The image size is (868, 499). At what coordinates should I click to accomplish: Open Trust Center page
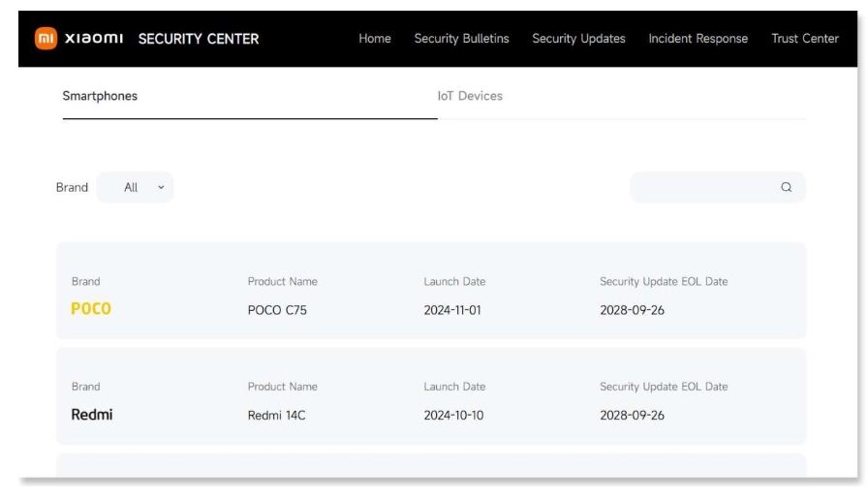tap(805, 39)
